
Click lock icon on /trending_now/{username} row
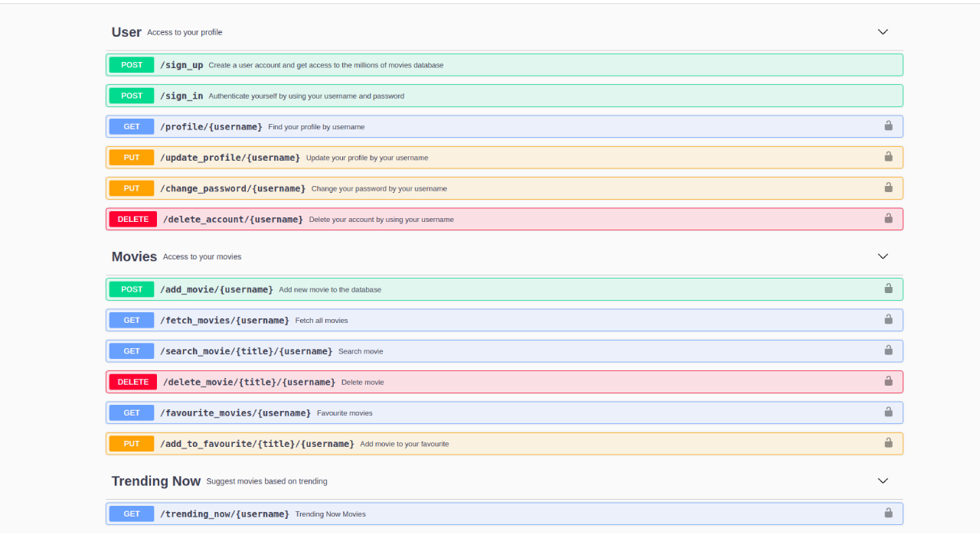point(888,513)
